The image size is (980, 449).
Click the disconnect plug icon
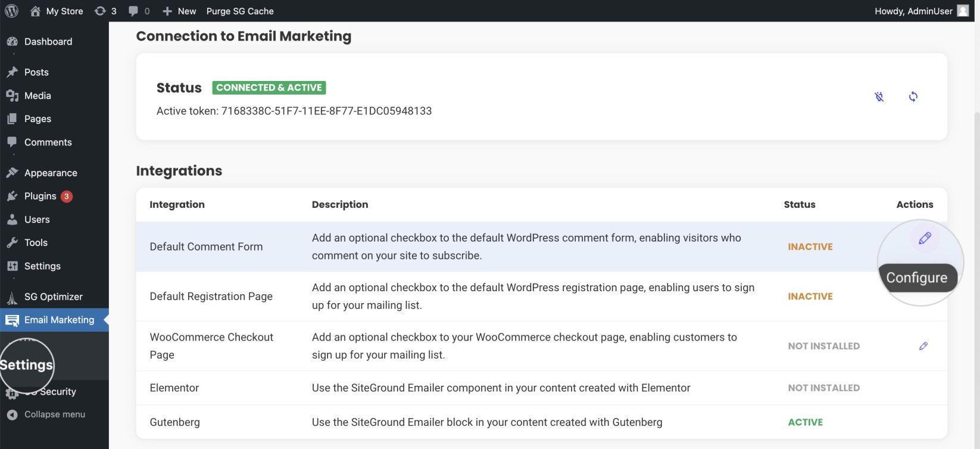[x=879, y=96]
